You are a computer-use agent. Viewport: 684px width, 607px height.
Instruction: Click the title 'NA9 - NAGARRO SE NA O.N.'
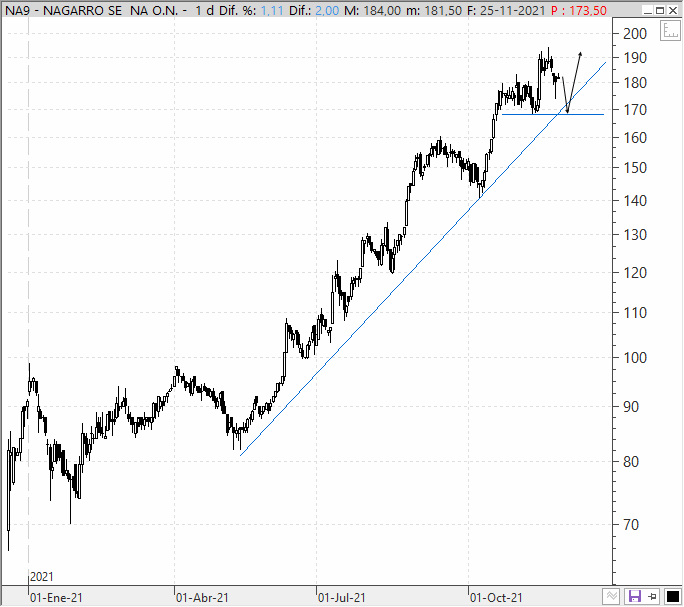[x=92, y=10]
